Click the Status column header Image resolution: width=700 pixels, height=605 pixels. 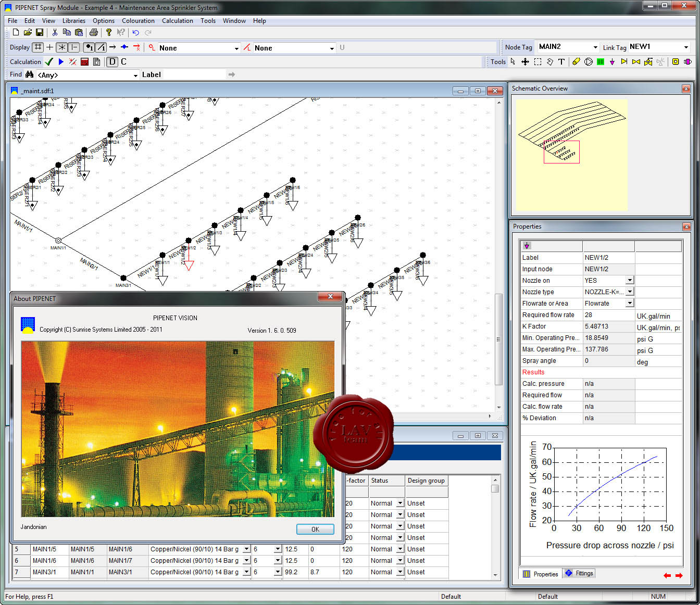point(387,481)
